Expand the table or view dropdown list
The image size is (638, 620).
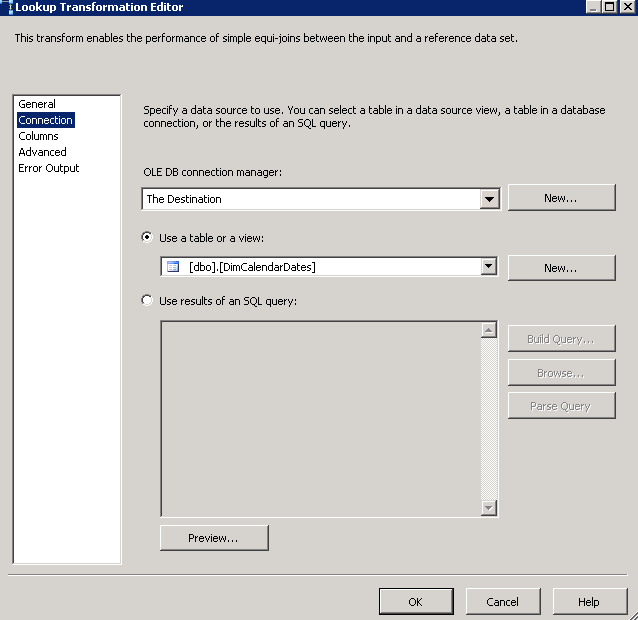coord(489,267)
